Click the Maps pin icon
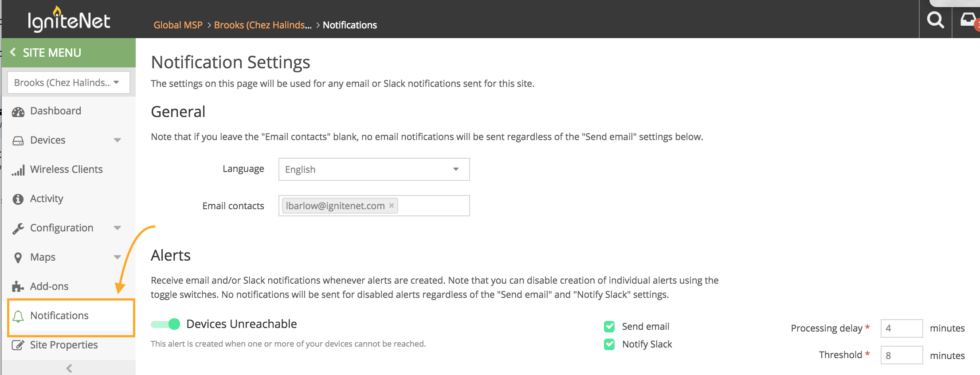This screenshot has width=980, height=375. (x=18, y=258)
